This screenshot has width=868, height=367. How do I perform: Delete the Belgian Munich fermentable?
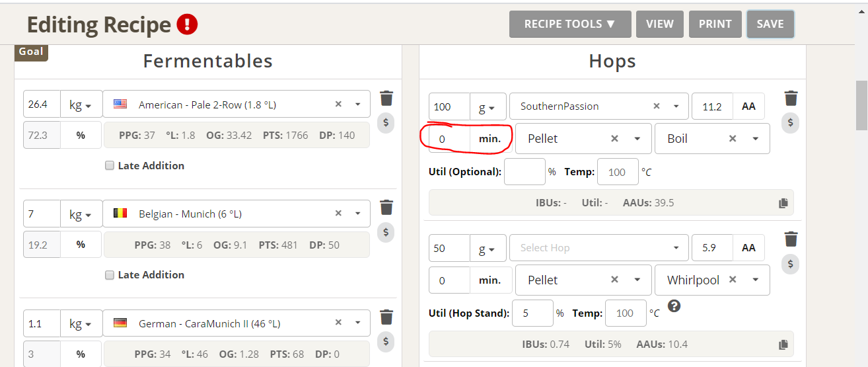pyautogui.click(x=386, y=208)
